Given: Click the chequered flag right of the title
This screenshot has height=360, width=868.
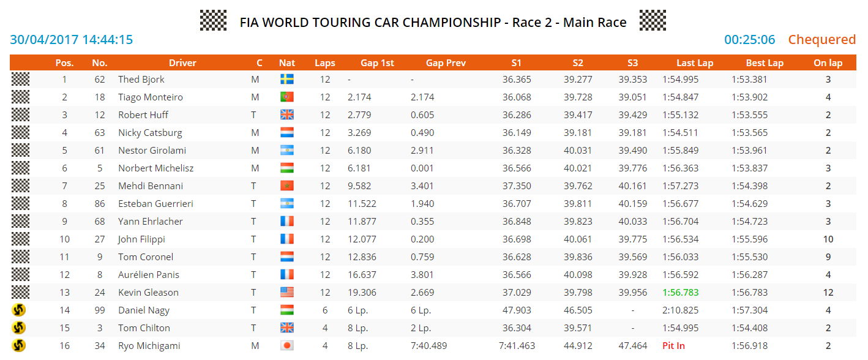Looking at the screenshot, I should click(653, 21).
